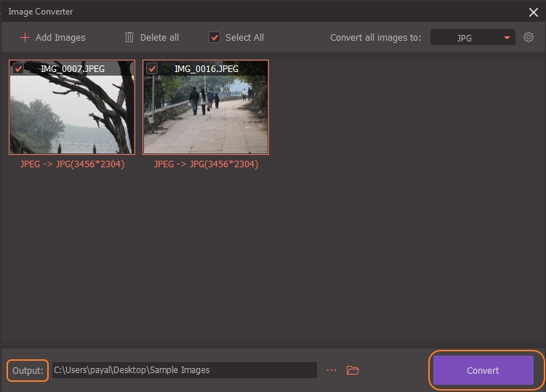Expand the JPG format dropdown arrow

click(x=507, y=38)
